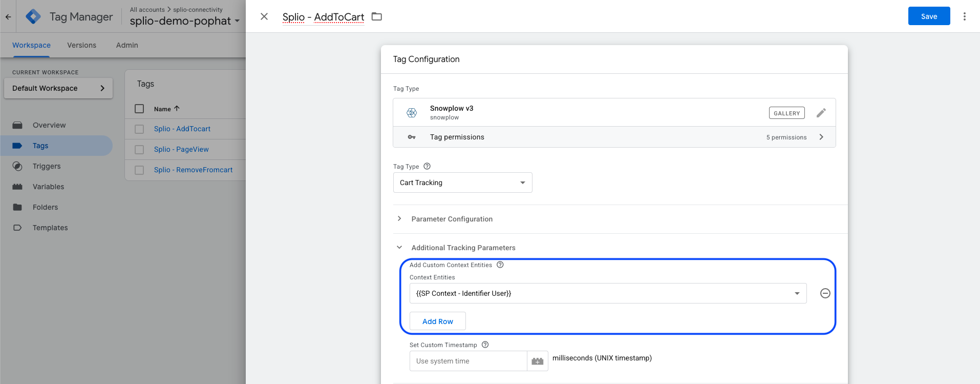The image size is (980, 384).
Task: Open Triggers in the sidebar
Action: (x=47, y=166)
